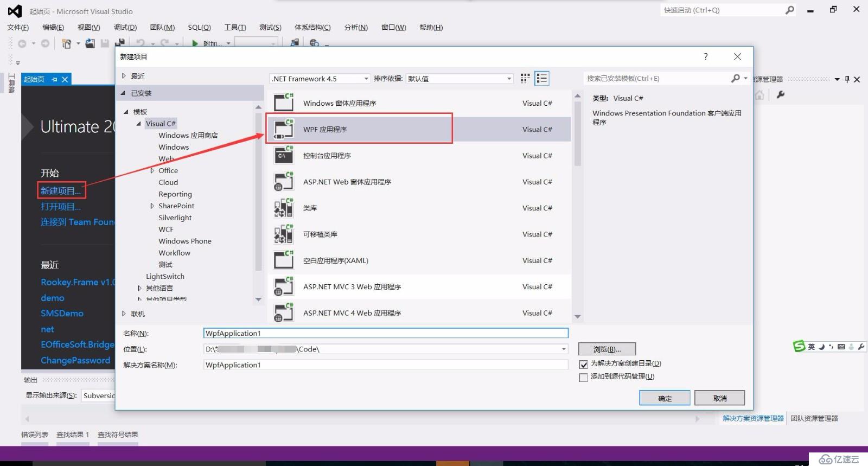
Task: Click the 取消 button
Action: 720,398
